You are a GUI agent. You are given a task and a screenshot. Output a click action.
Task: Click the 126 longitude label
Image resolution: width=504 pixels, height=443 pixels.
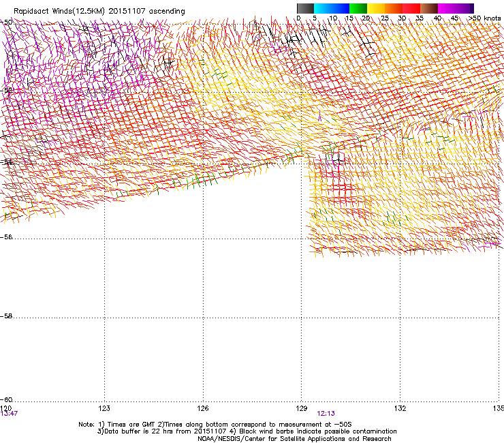pos(203,408)
